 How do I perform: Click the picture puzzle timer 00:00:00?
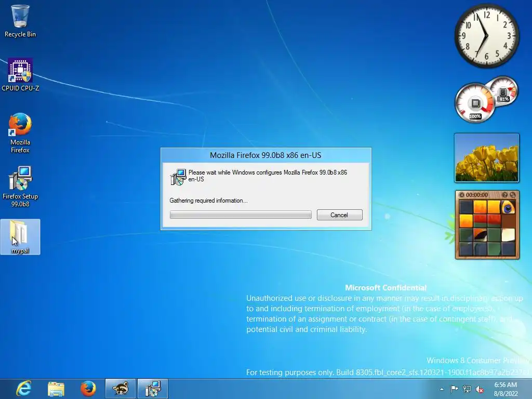click(x=477, y=195)
